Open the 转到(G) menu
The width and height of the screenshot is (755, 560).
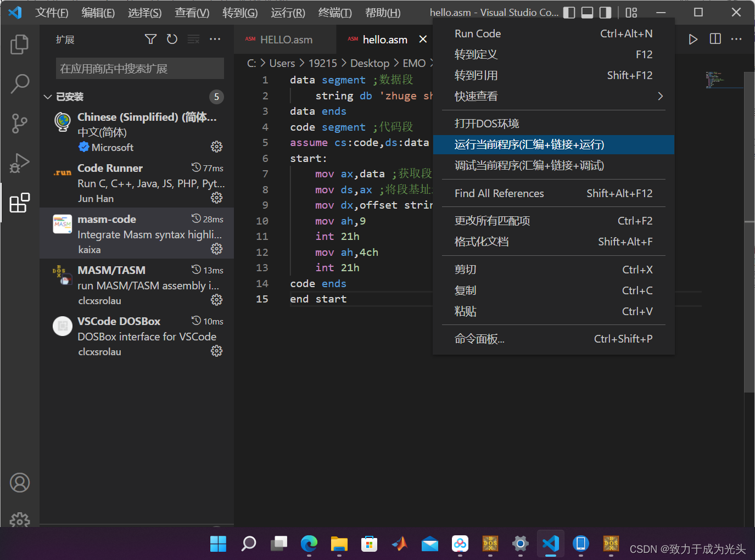pos(240,13)
